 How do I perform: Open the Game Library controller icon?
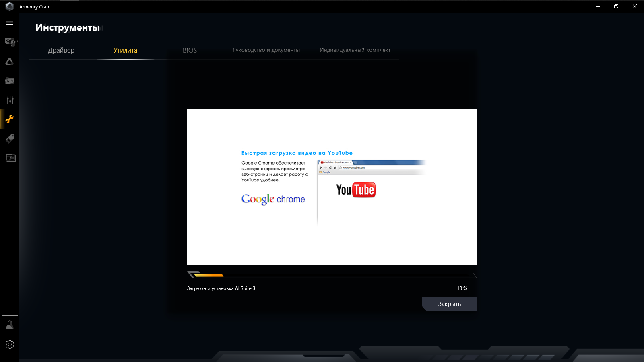[10, 81]
